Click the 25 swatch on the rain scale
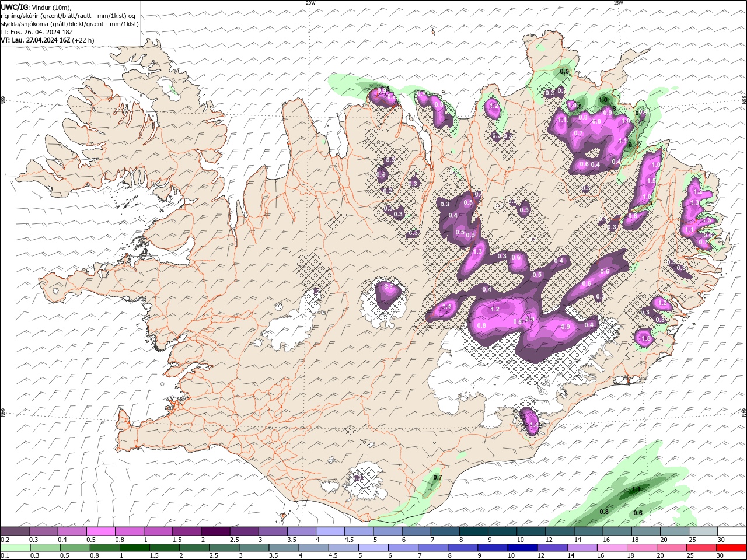 (x=701, y=548)
